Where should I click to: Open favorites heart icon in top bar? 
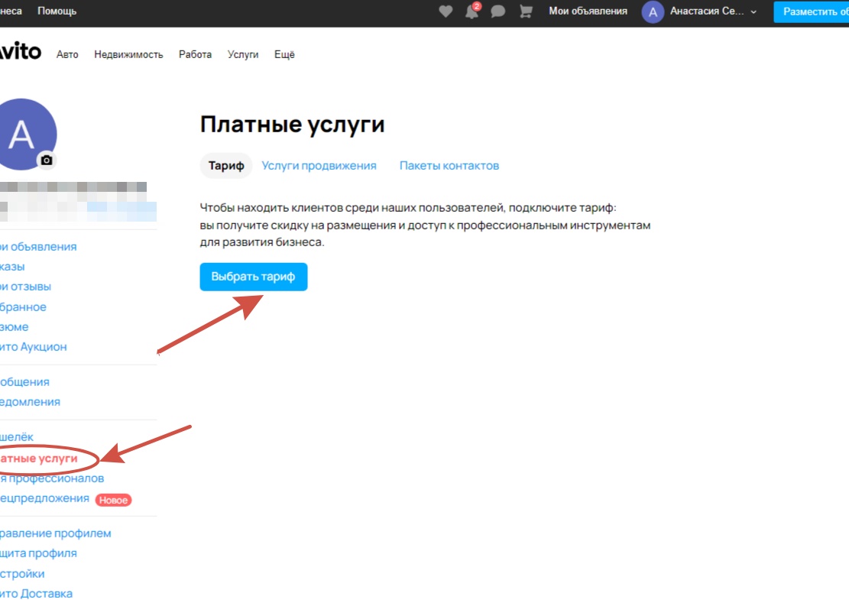[x=446, y=11]
